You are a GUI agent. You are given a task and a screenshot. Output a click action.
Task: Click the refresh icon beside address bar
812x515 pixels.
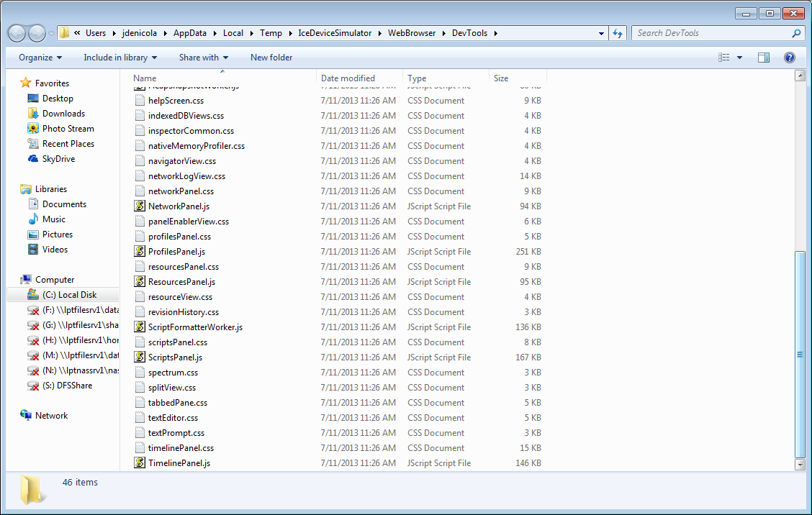[618, 33]
